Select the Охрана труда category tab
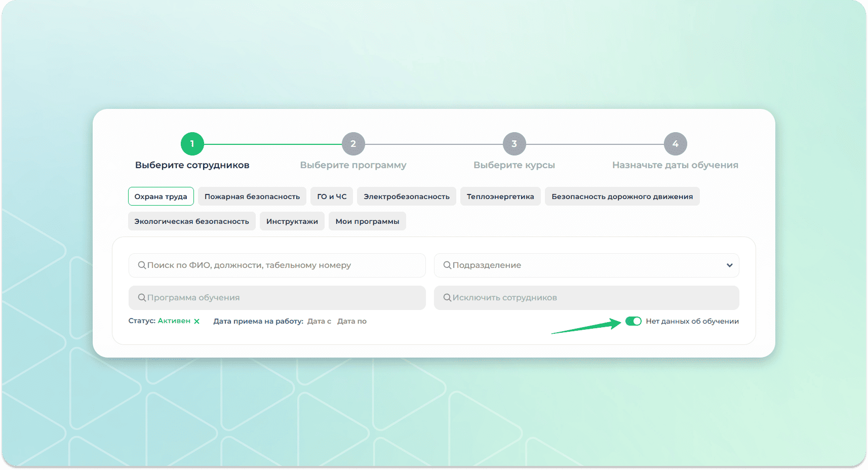Image resolution: width=868 pixels, height=470 pixels. (x=161, y=197)
